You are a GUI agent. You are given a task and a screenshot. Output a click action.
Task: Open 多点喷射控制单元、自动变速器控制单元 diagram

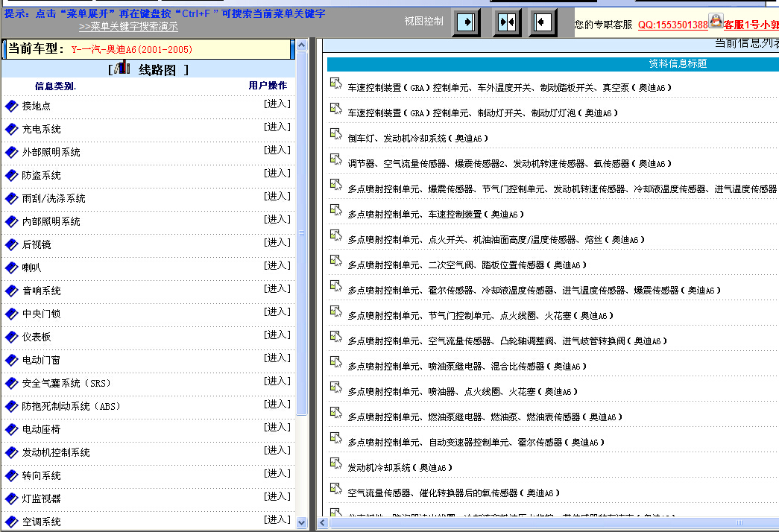[476, 443]
